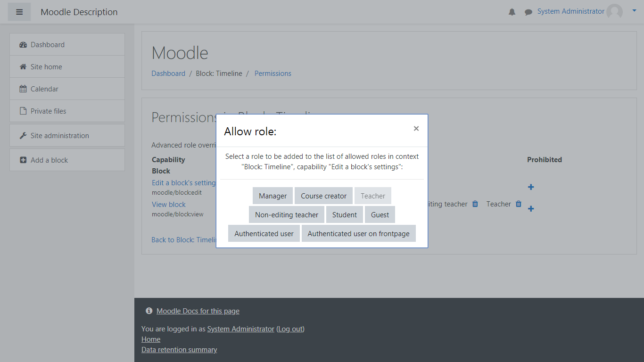This screenshot has width=644, height=362.
Task: Select Non-editing teacher in role dialog
Action: (x=287, y=215)
